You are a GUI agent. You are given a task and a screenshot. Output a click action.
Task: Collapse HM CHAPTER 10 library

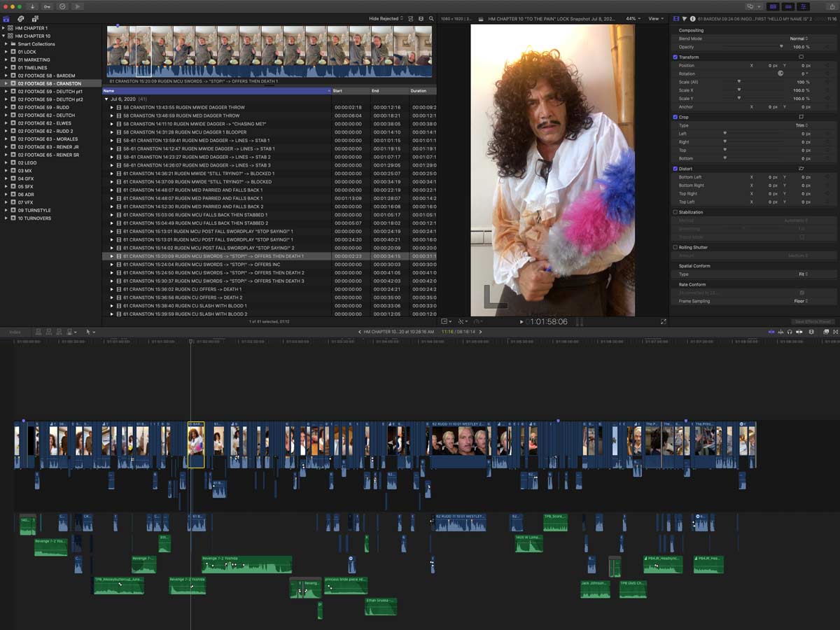3,36
